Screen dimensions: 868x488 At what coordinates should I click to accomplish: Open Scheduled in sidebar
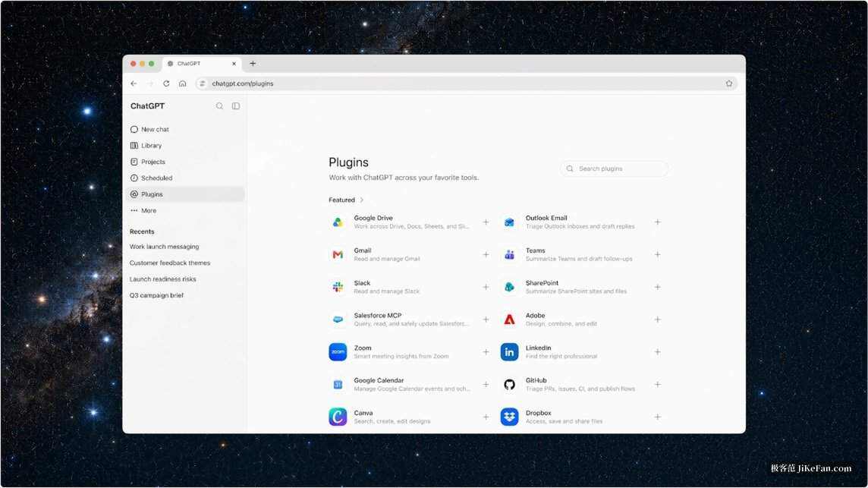[x=186, y=178]
